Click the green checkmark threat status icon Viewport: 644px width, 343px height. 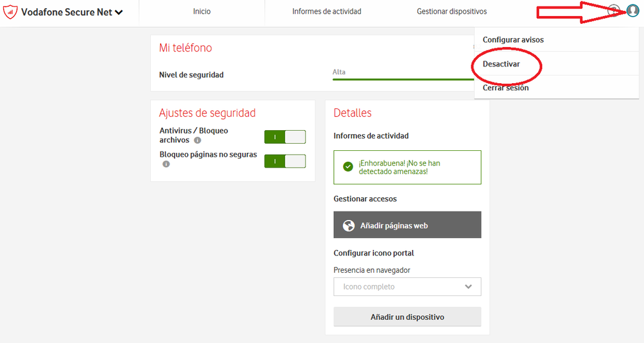click(348, 166)
